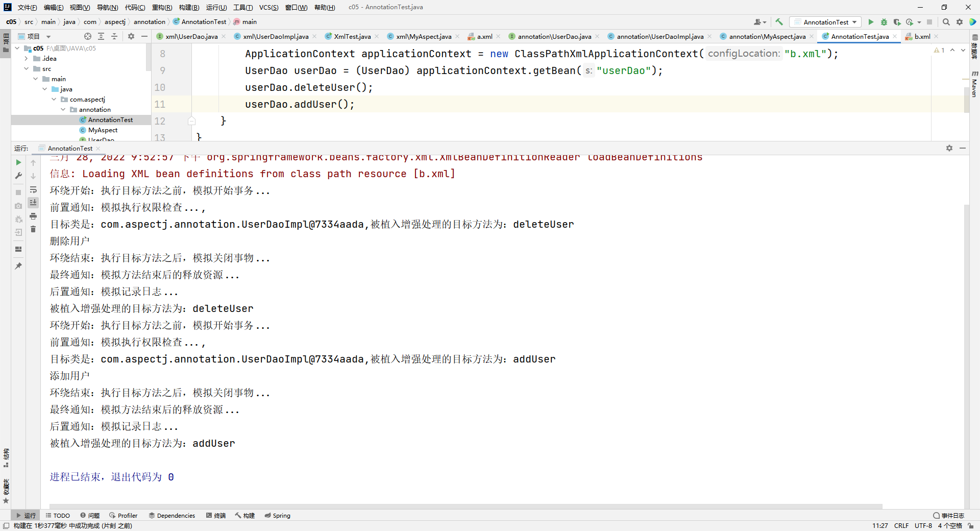Screen dimensions: 980x531
Task: Click the thread dump camera icon
Action: point(18,206)
